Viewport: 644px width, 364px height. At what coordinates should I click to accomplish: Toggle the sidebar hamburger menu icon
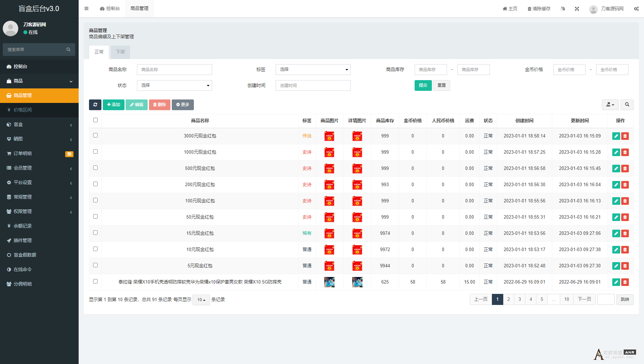(x=86, y=9)
